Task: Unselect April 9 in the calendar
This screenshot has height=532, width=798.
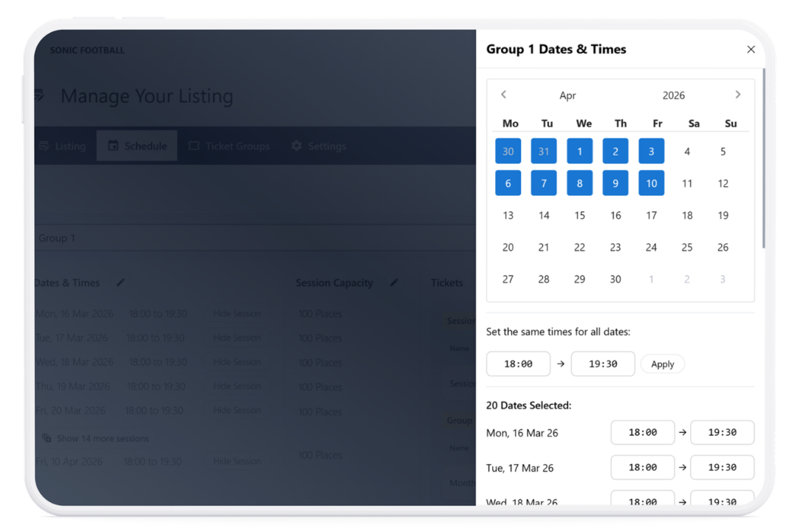Action: pyautogui.click(x=615, y=183)
